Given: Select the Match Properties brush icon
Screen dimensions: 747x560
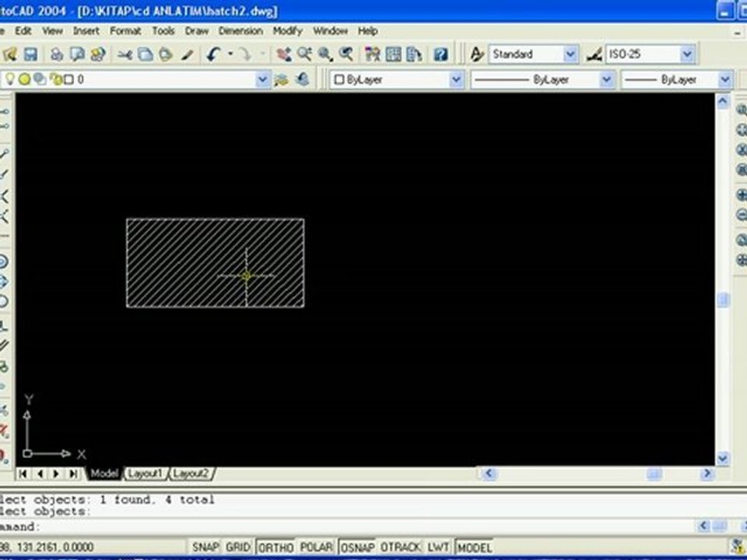Looking at the screenshot, I should pos(187,54).
